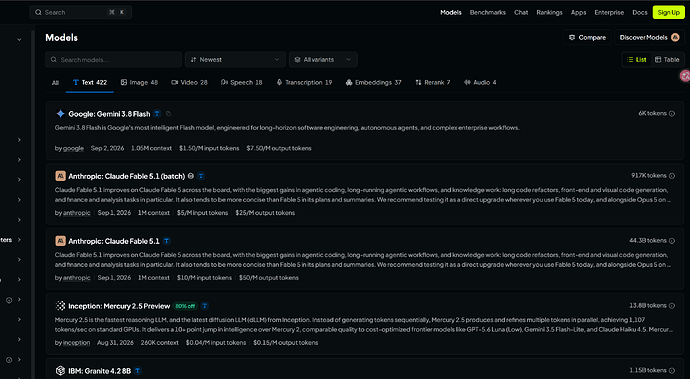Viewport: 690px width, 379px height.
Task: Switch to the Video 28 tab
Action: [x=189, y=82]
